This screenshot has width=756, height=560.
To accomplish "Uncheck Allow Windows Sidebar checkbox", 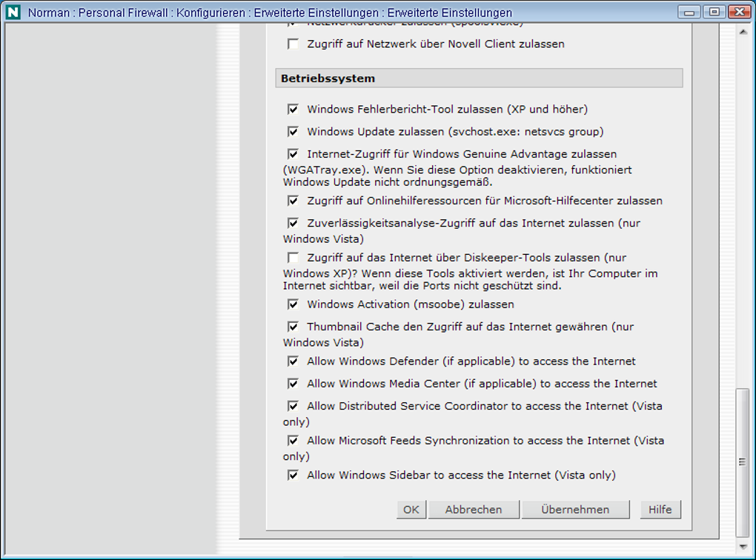I will 294,475.
